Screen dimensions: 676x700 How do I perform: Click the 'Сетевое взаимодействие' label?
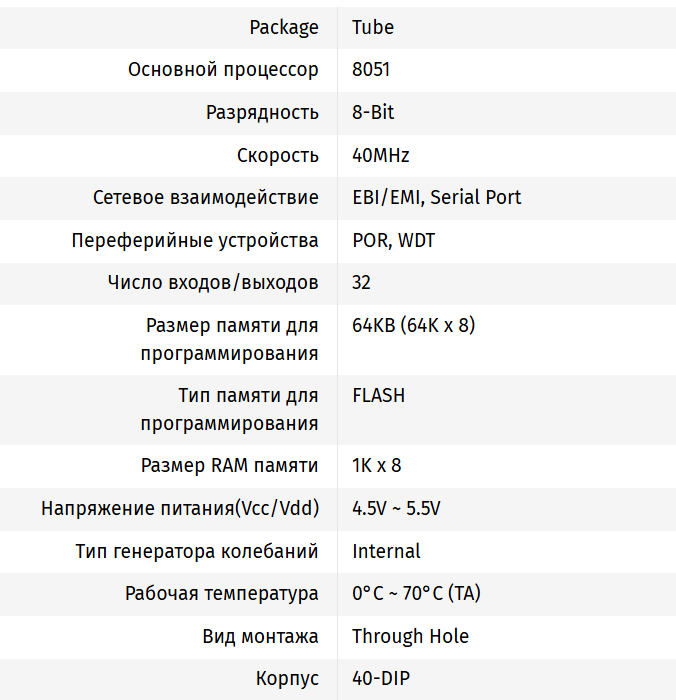206,197
